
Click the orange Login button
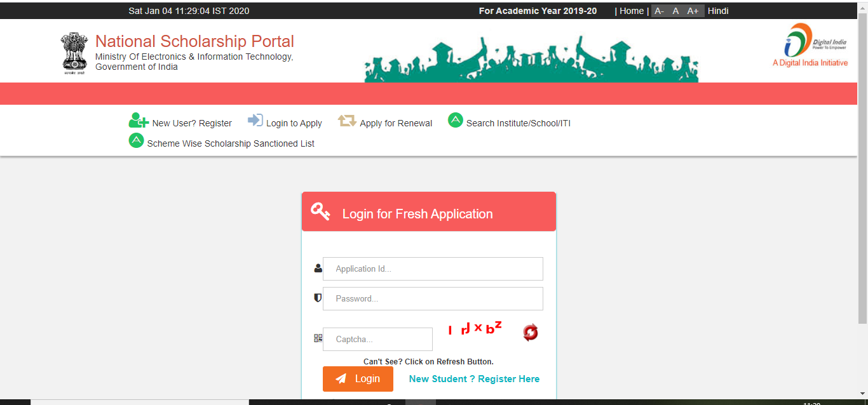[358, 379]
